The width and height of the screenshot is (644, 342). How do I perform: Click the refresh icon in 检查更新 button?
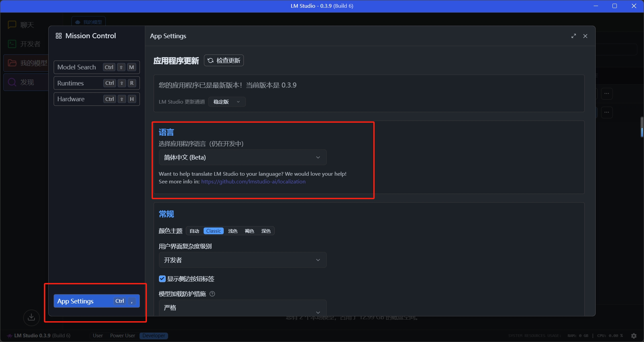211,60
